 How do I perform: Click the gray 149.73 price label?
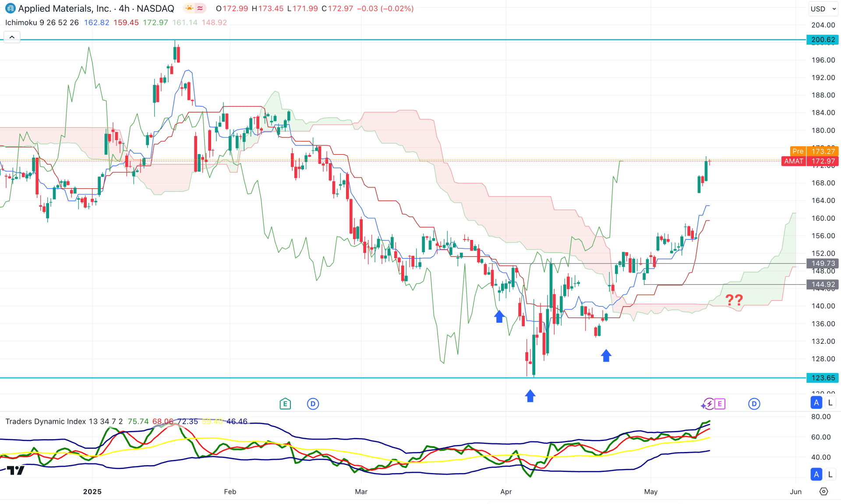823,264
